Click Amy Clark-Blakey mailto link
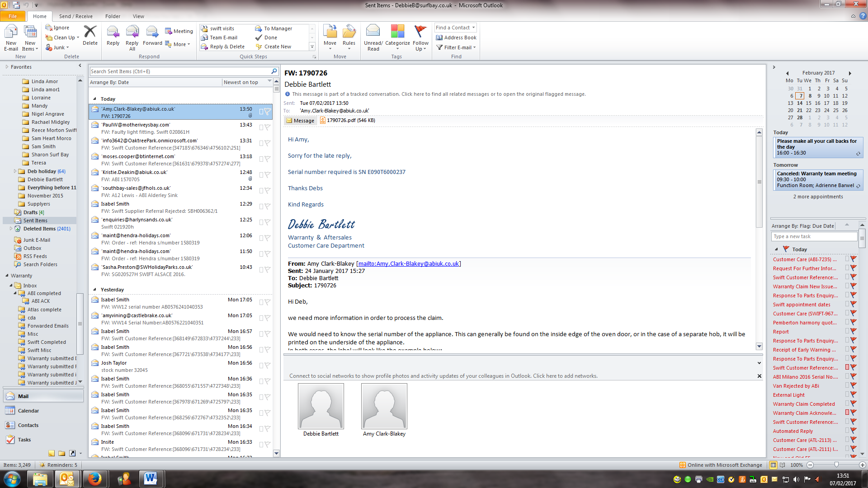The image size is (868, 488). (x=409, y=264)
